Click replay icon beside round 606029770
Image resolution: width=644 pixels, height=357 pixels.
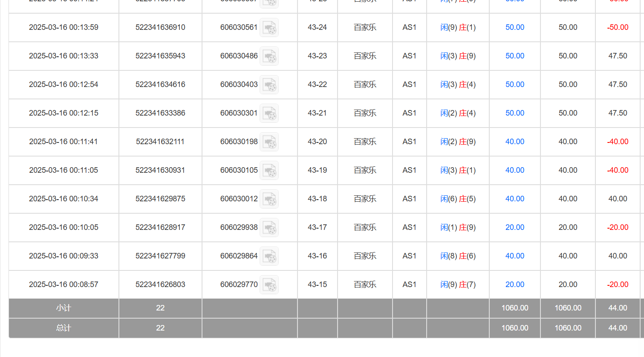tap(269, 285)
